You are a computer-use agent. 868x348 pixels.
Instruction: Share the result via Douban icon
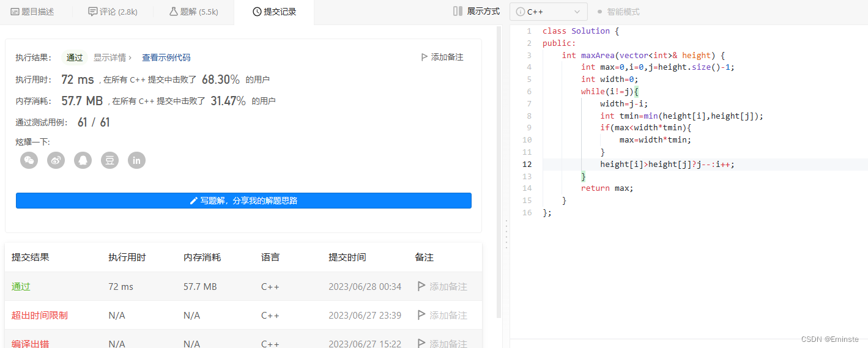(x=109, y=160)
